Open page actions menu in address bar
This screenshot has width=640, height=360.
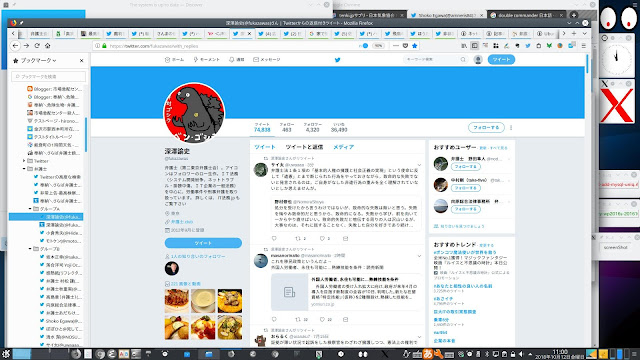point(396,46)
